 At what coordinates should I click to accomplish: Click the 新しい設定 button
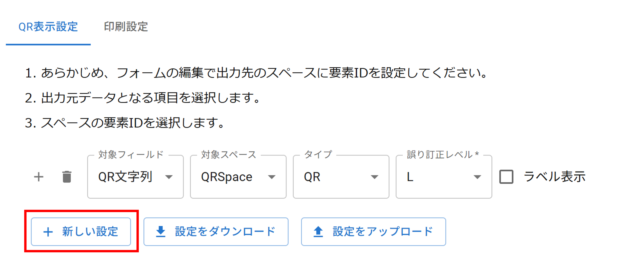[x=81, y=232]
